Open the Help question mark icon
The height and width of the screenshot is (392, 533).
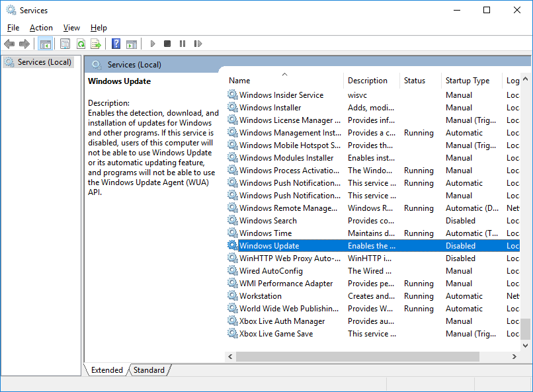click(116, 44)
